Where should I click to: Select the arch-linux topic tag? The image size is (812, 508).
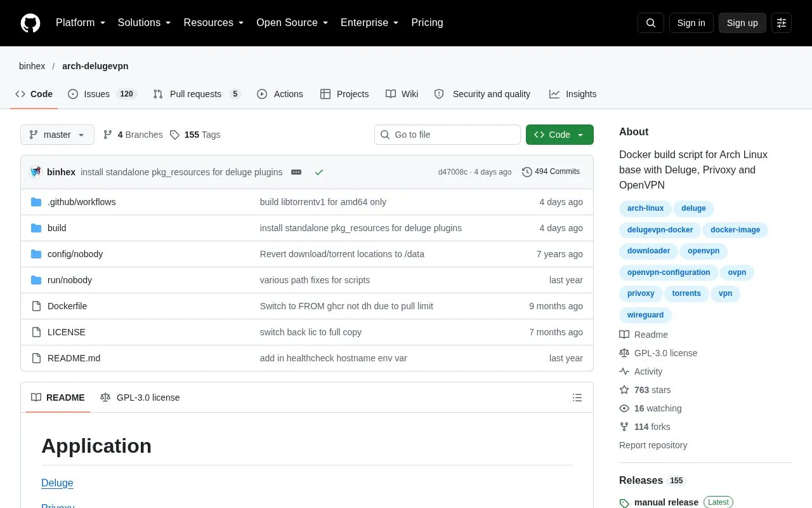click(645, 208)
